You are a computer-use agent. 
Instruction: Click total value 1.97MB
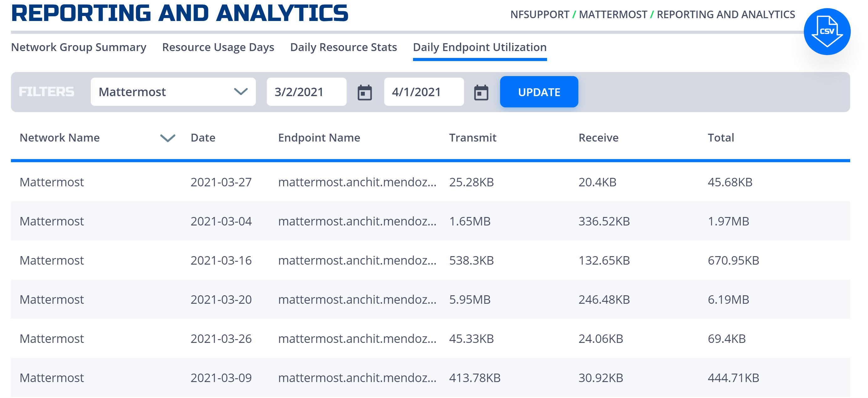point(728,221)
